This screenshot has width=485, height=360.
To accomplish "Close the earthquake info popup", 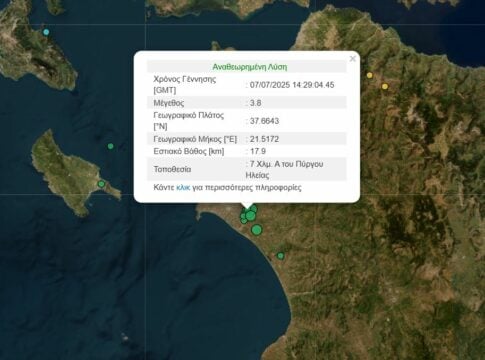I will pos(352,59).
